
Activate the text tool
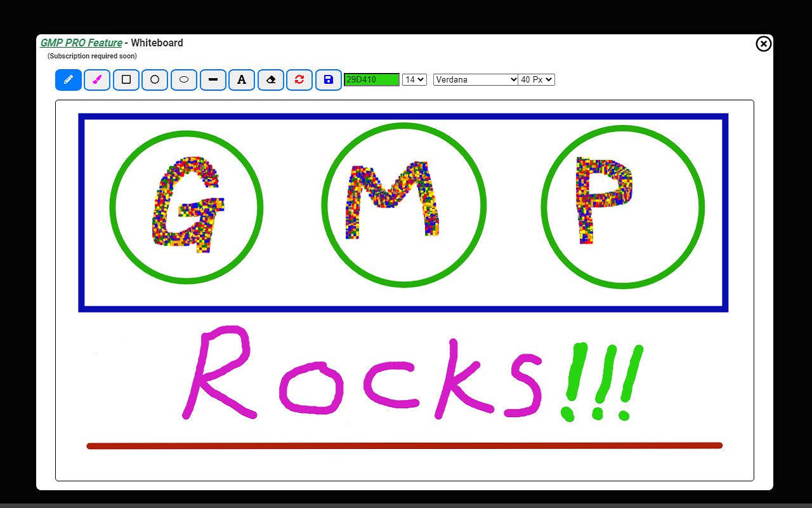coord(242,80)
